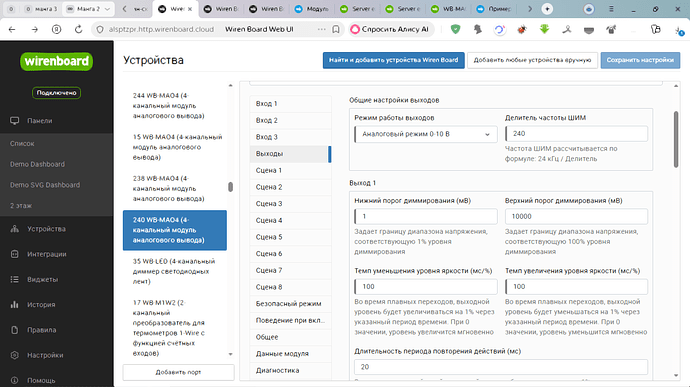The image size is (690, 387).
Task: Open Режим работы выходов dropdown
Action: [426, 134]
